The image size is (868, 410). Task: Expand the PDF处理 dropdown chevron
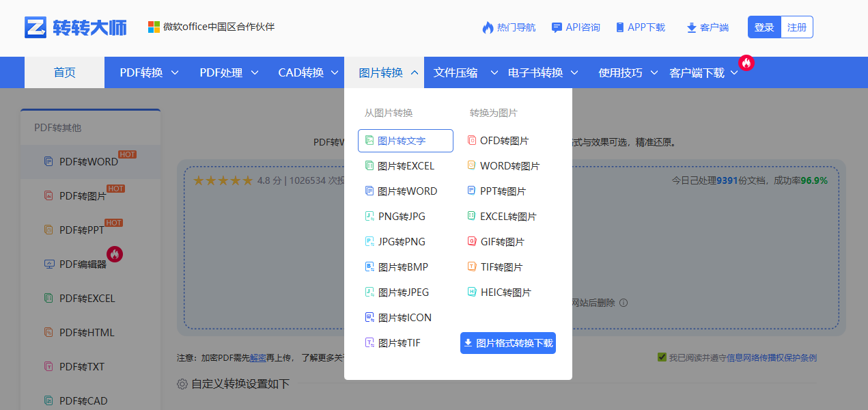pos(255,72)
